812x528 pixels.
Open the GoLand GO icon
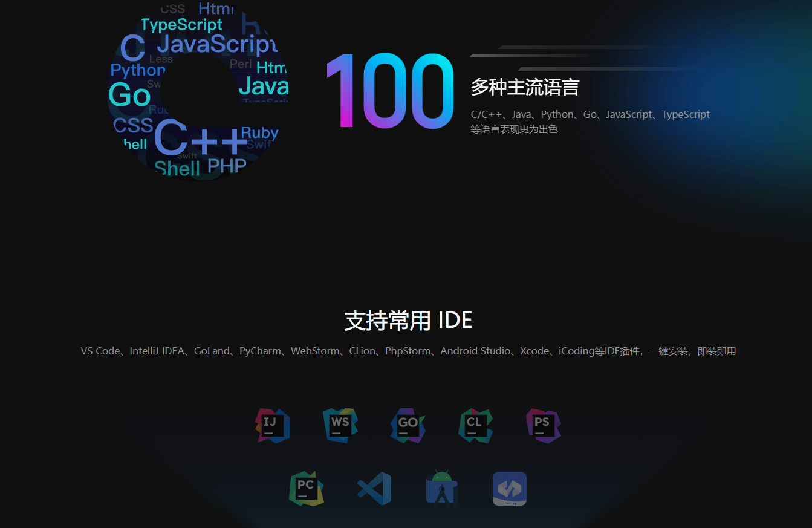coord(408,425)
